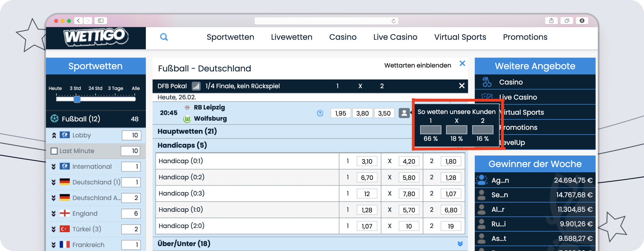Viewport: 644px width, 251px height.
Task: Close Wettarten einblenden with blue X
Action: tap(462, 63)
